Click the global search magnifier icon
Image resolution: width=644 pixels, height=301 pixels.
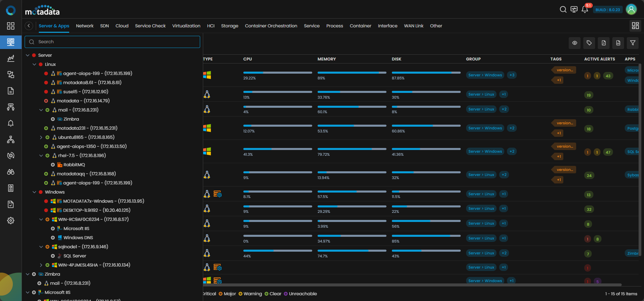tap(563, 9)
